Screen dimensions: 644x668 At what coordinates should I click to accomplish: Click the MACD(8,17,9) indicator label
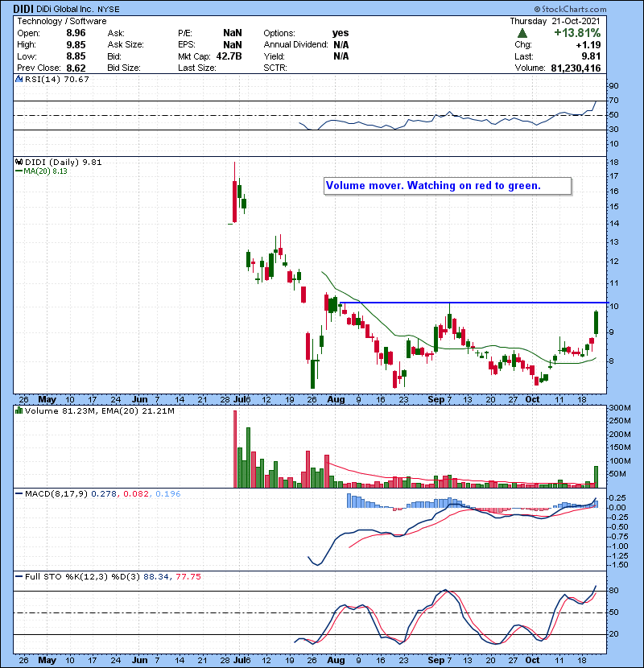coord(56,494)
